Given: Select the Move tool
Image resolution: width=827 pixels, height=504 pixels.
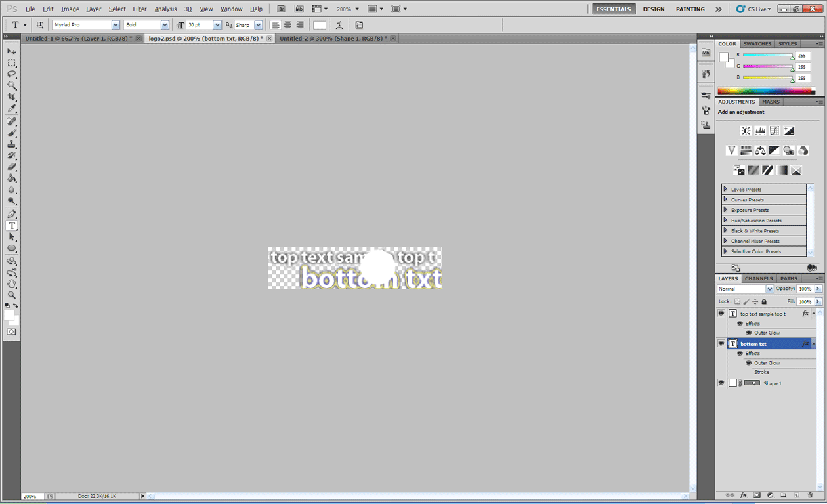Looking at the screenshot, I should (11, 51).
